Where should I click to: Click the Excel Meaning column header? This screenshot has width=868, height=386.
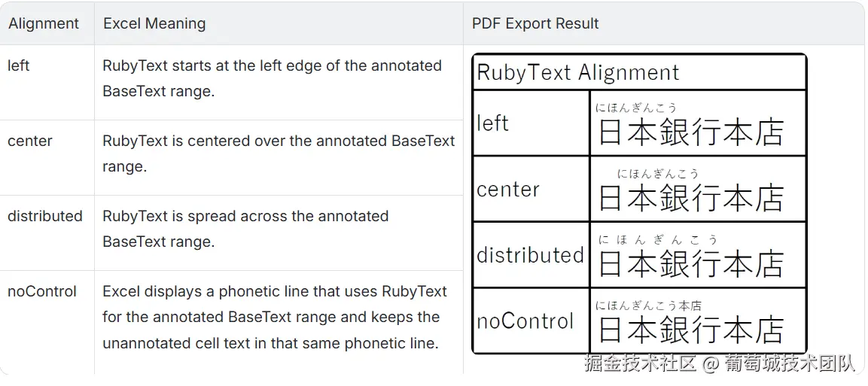[x=154, y=24]
